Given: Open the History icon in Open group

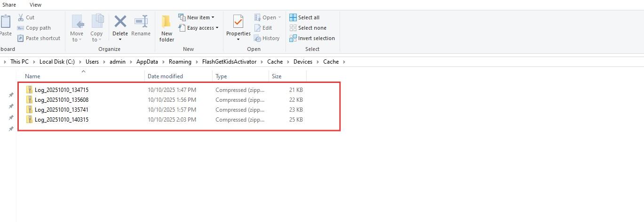Looking at the screenshot, I should pos(257,38).
